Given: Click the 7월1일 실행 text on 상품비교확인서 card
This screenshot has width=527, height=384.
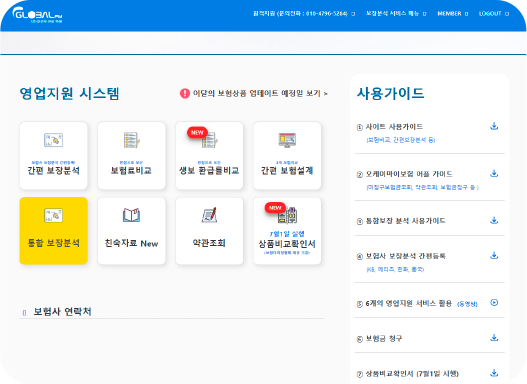Looking at the screenshot, I should click(x=287, y=234).
